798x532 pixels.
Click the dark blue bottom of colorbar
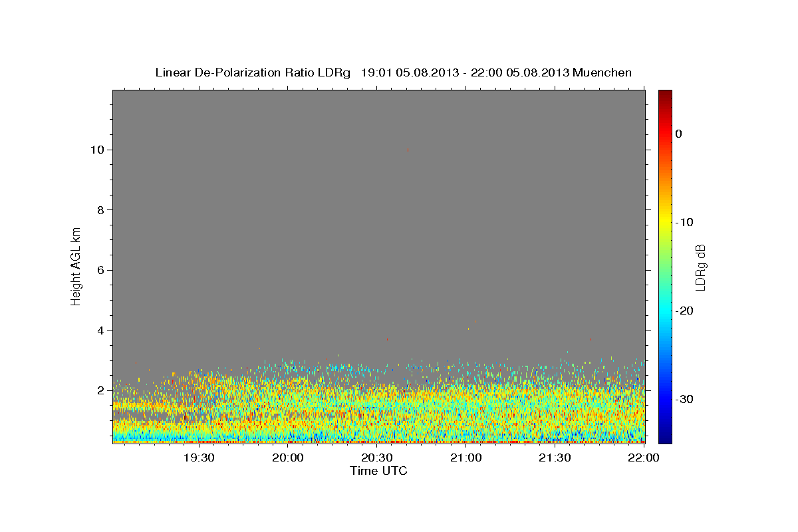click(665, 438)
